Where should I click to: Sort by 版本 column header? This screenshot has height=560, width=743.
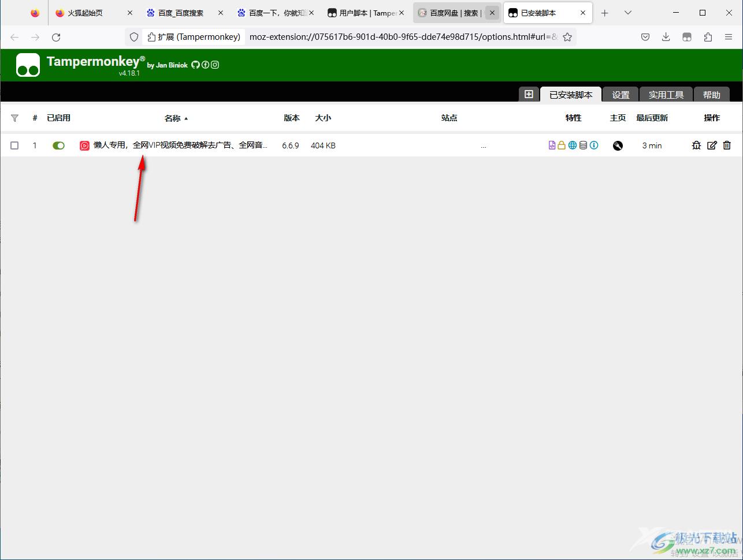coord(292,118)
